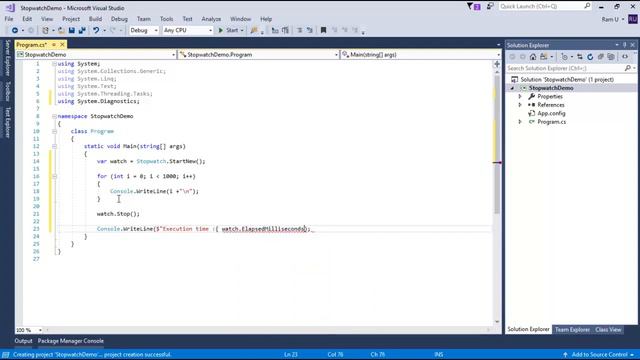Screen dimensions: 640x360
Task: Open the Build menu
Action: (x=95, y=19)
